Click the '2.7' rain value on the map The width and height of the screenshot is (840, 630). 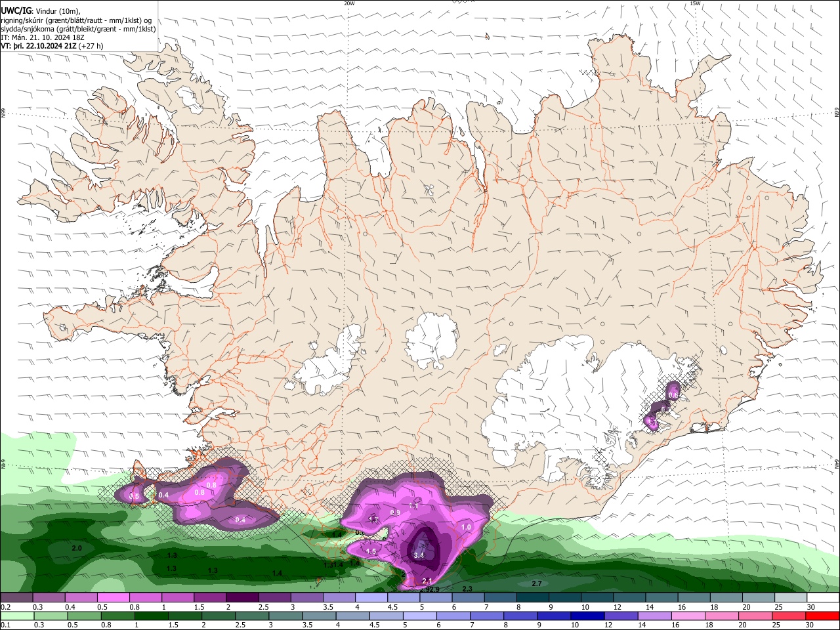(x=537, y=583)
